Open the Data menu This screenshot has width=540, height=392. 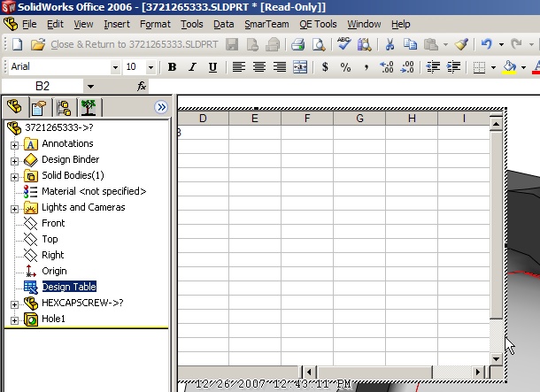pos(223,24)
